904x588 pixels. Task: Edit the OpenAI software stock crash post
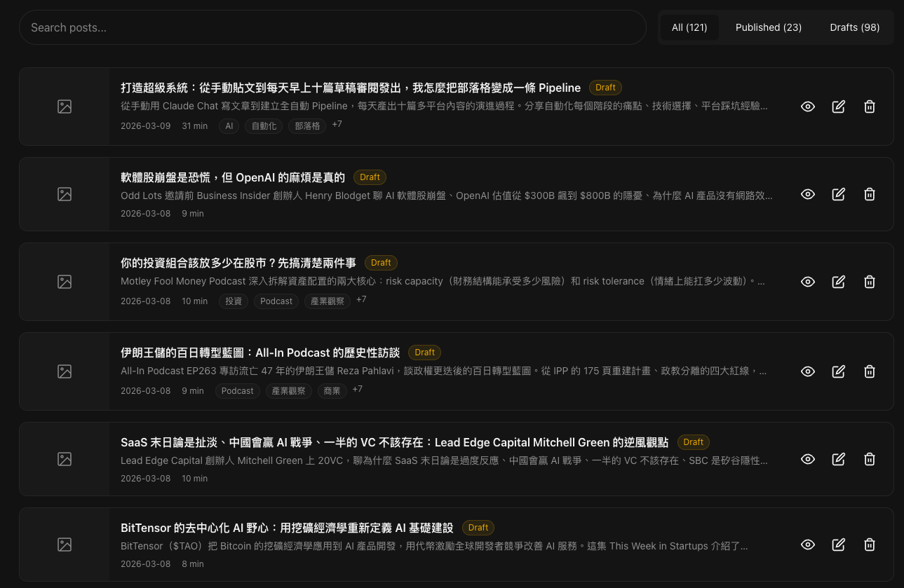(839, 194)
